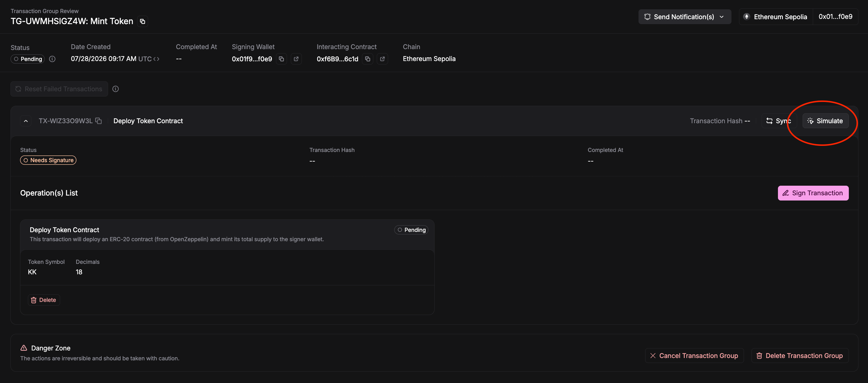Copy the interacting contract address 0xf6B9...6c1d
Viewport: 868px width, 383px height.
click(x=367, y=59)
